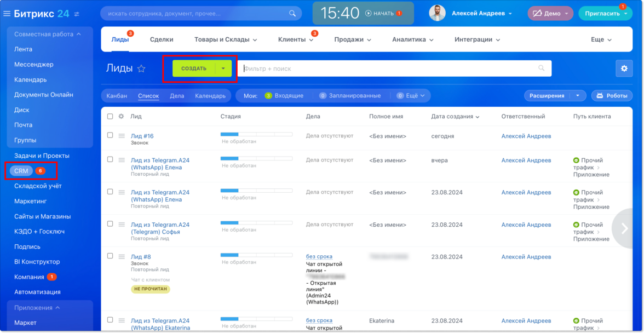Click the large right arrow to scroll table
Viewport: 644px width, 333px height.
point(624,228)
